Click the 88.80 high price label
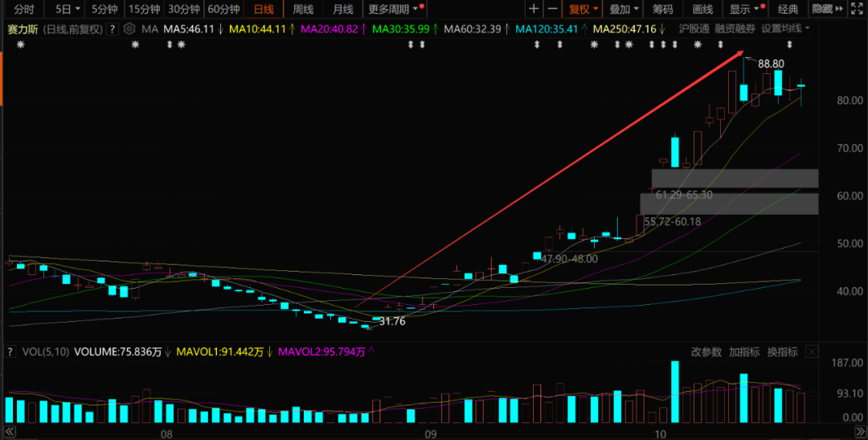The width and height of the screenshot is (868, 440). 771,64
